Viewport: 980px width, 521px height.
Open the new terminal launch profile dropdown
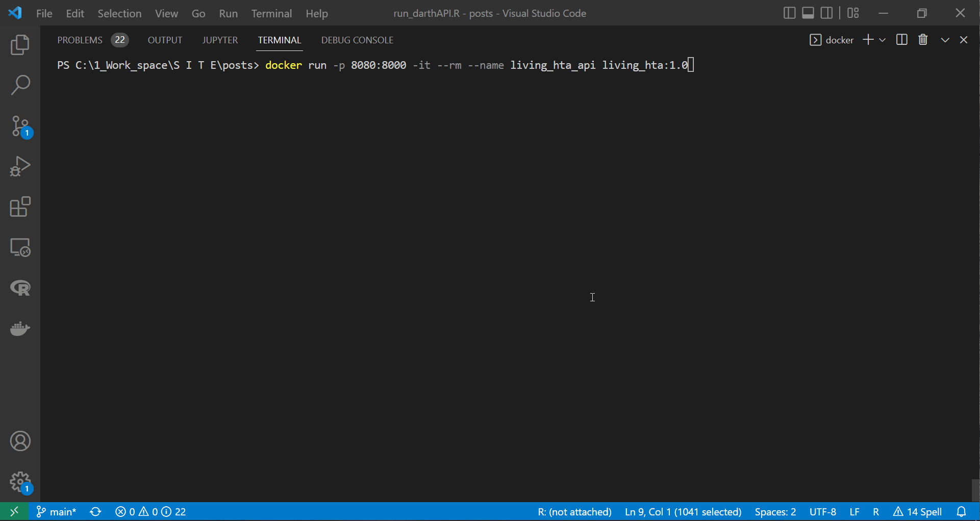(x=883, y=40)
